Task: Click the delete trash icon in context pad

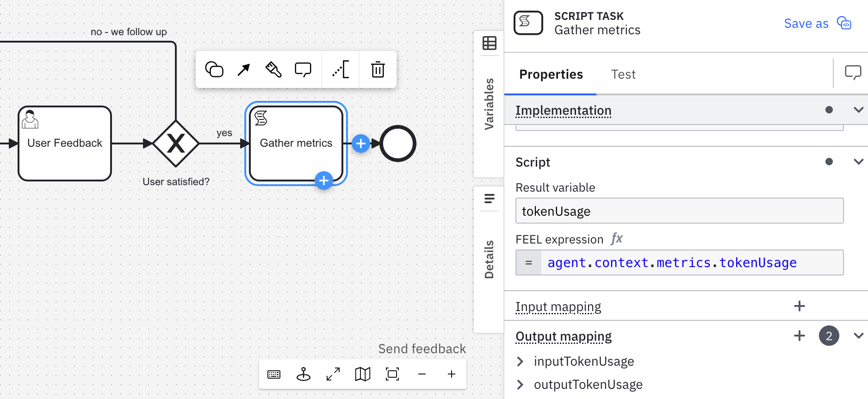Action: coord(378,69)
